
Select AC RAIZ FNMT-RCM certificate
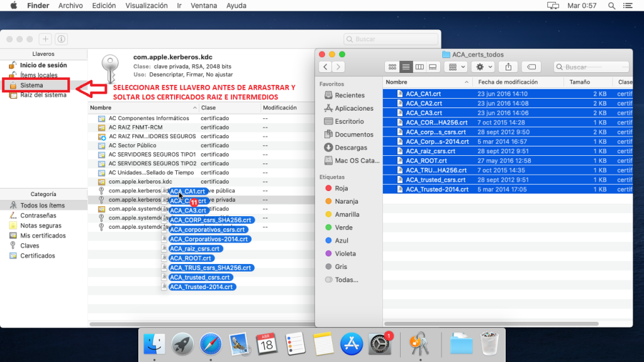click(x=201, y=127)
